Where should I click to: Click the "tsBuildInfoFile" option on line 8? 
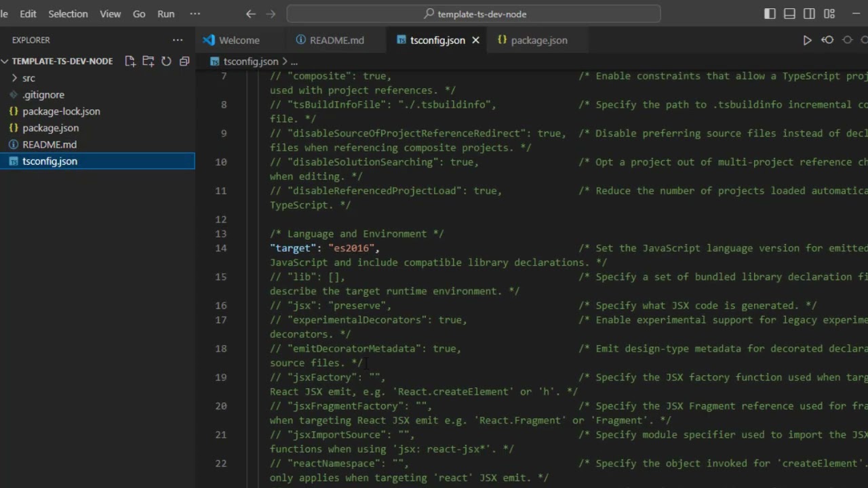point(383,104)
